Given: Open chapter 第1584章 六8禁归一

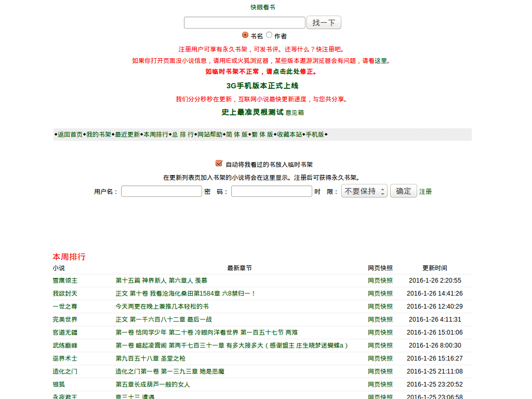Looking at the screenshot, I should point(185,294).
